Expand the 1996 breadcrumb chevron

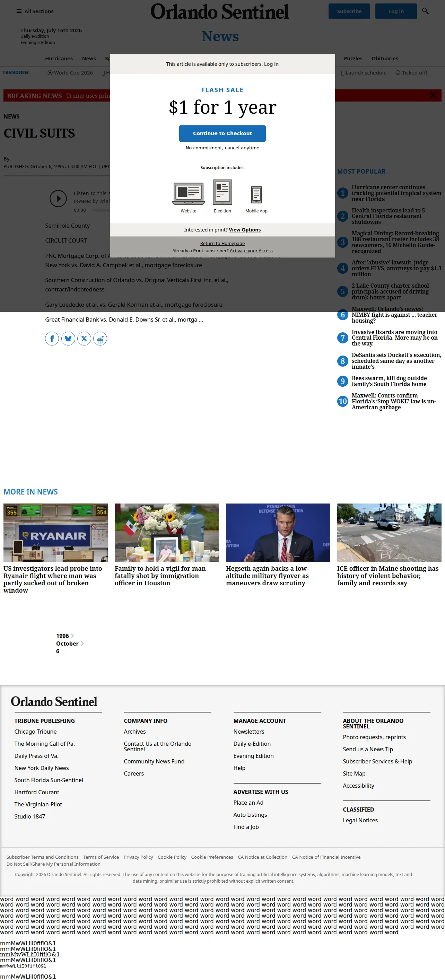pyautogui.click(x=72, y=636)
